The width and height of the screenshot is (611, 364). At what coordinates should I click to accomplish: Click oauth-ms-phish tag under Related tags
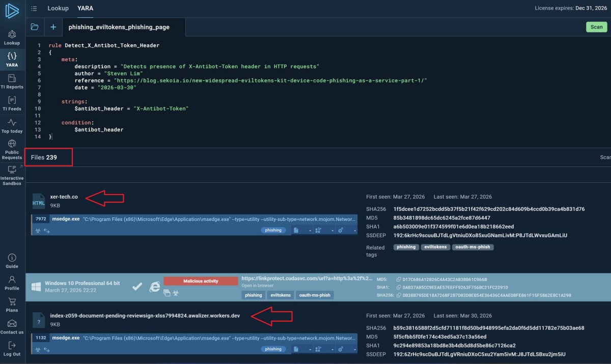(473, 247)
